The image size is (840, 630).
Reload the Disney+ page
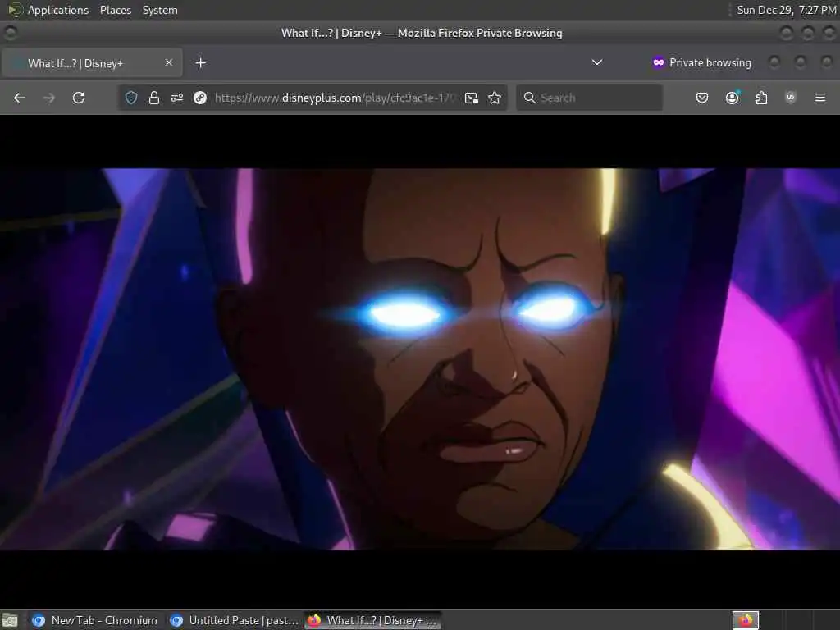point(79,98)
